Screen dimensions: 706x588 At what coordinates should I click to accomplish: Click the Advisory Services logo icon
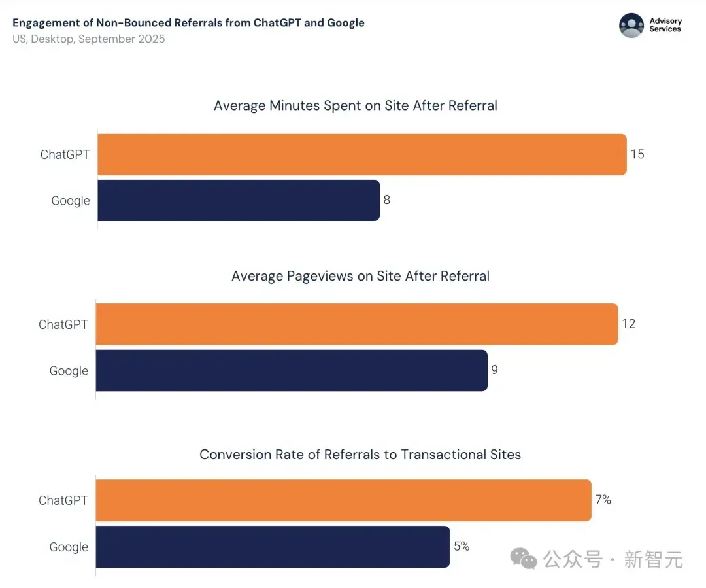tap(631, 26)
